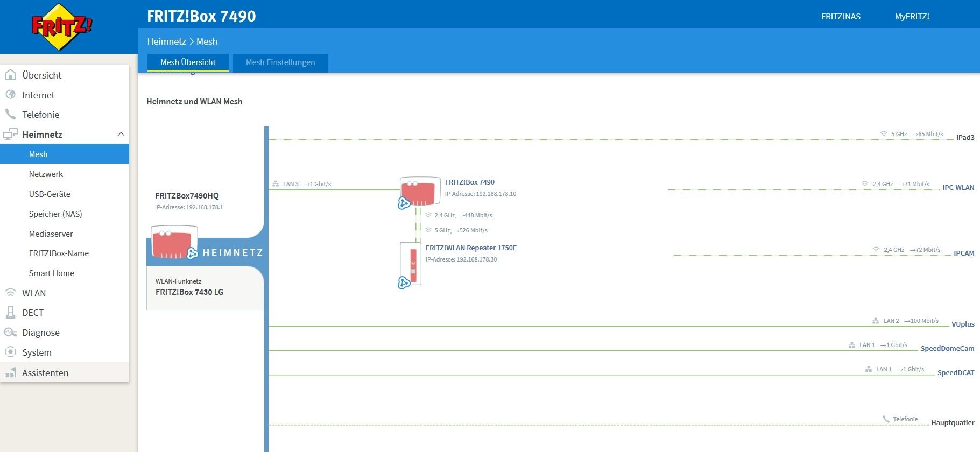The image size is (980, 452).
Task: Click the Wi-Fi icon beside iPad3 connection
Action: click(883, 134)
